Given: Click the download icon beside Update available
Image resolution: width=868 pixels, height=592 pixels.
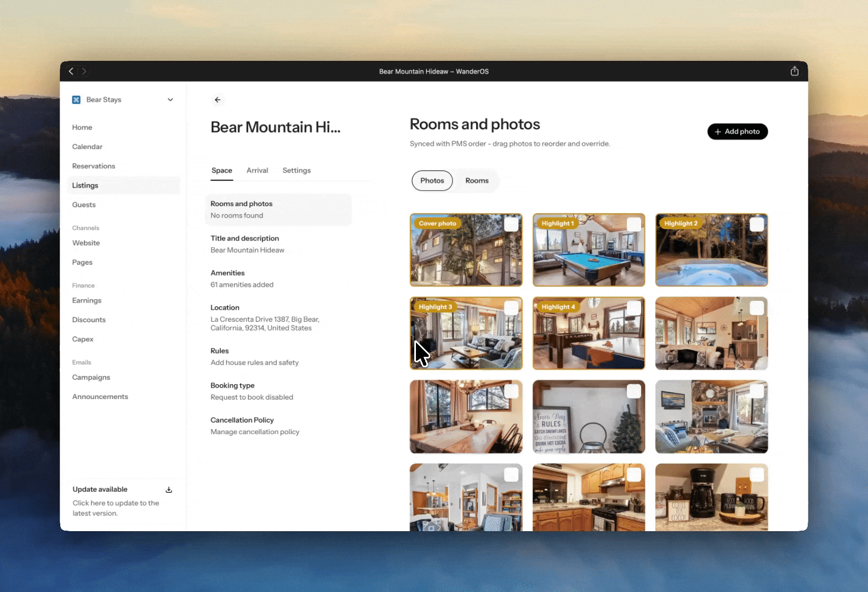Looking at the screenshot, I should coord(169,489).
